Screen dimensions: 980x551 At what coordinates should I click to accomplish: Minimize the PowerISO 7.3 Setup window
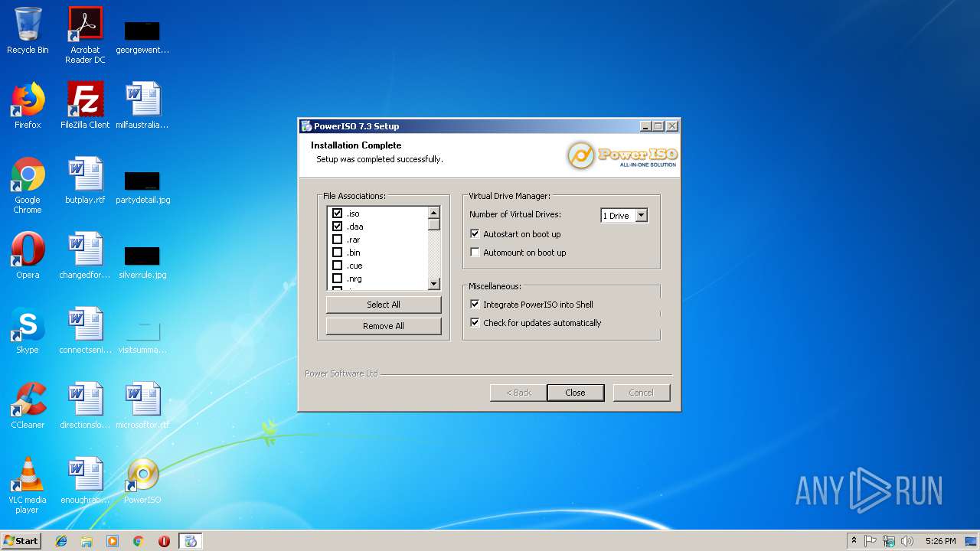coord(645,126)
